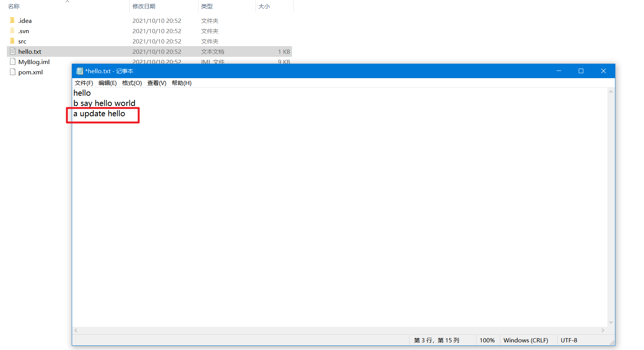The height and width of the screenshot is (350, 644).
Task: Click the left arrow of horizontal scrollbar
Action: 76,330
